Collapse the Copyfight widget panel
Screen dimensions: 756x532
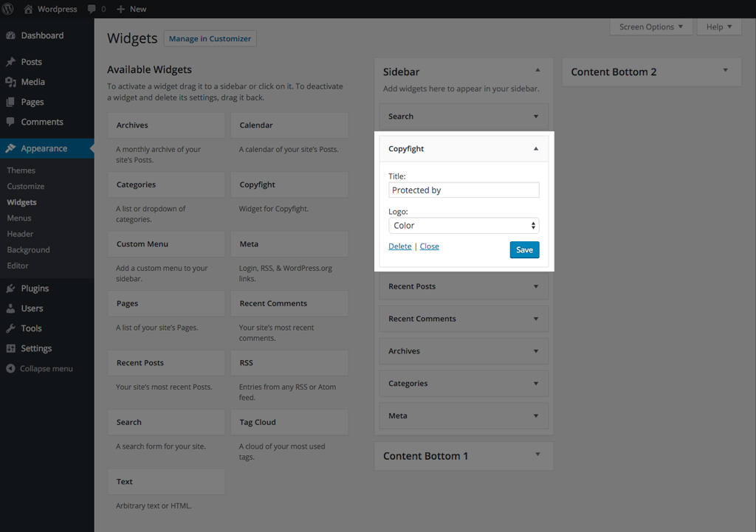536,148
